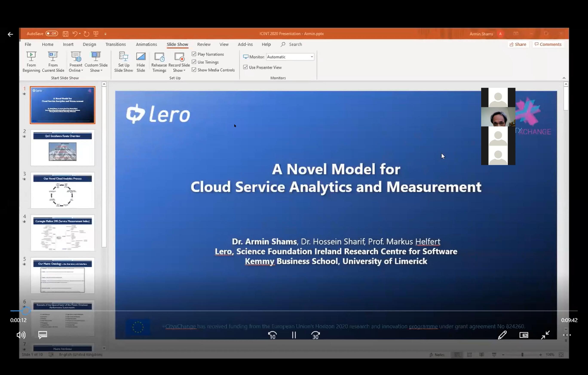Click the Save icon in the title bar
588x375 pixels.
click(66, 34)
